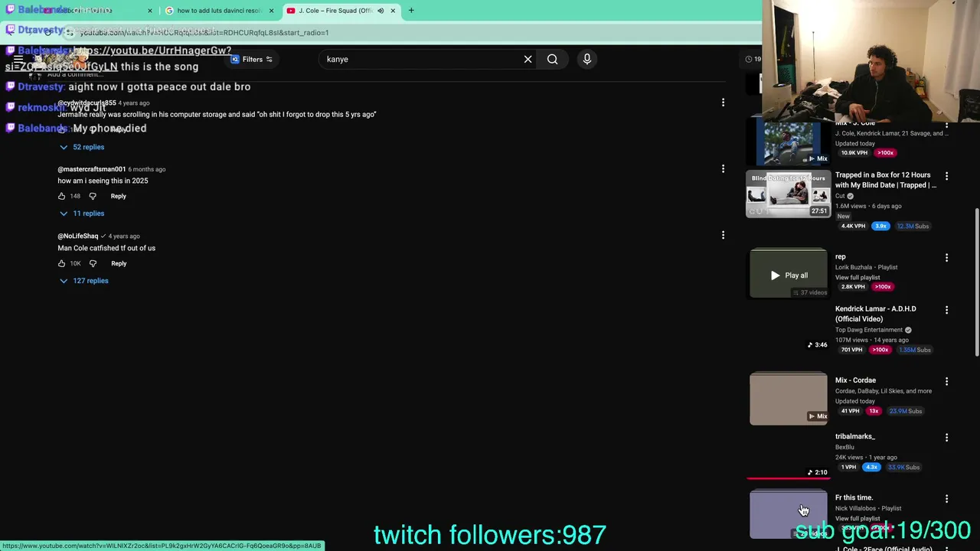
Task: Click the Cut channel name
Action: click(840, 196)
